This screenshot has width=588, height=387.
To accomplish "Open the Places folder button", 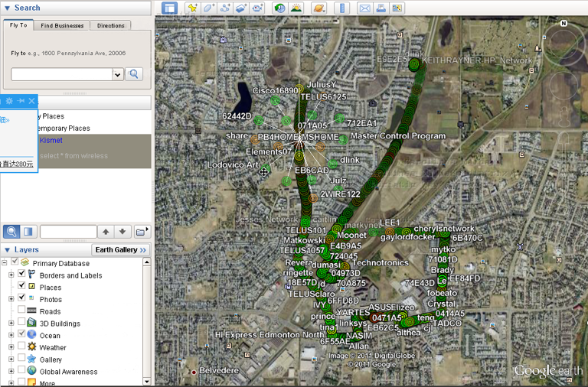I will pos(142,232).
